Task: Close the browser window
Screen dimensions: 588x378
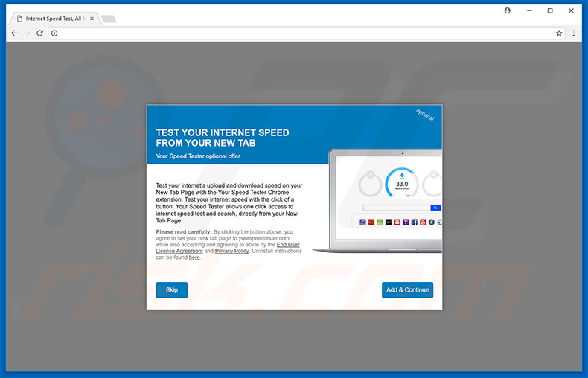Action: [571, 10]
